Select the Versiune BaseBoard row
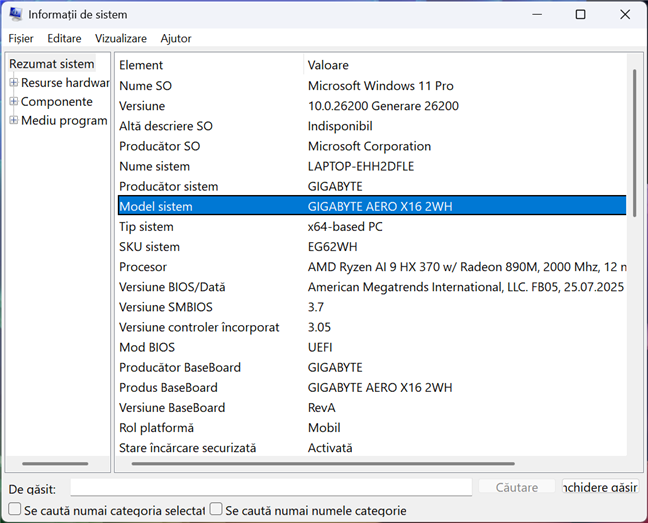The image size is (648, 523). click(372, 408)
